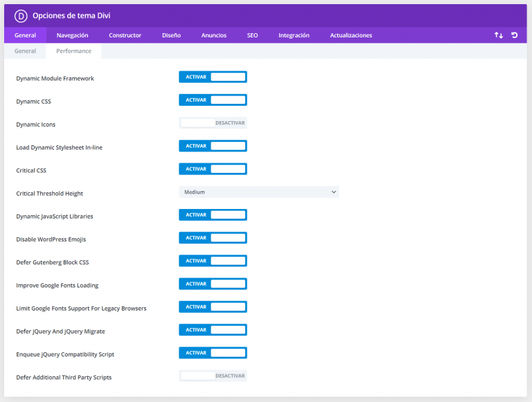Click the Opciones de tema Divi title
Screen dimensions: 532x402
click(71, 16)
